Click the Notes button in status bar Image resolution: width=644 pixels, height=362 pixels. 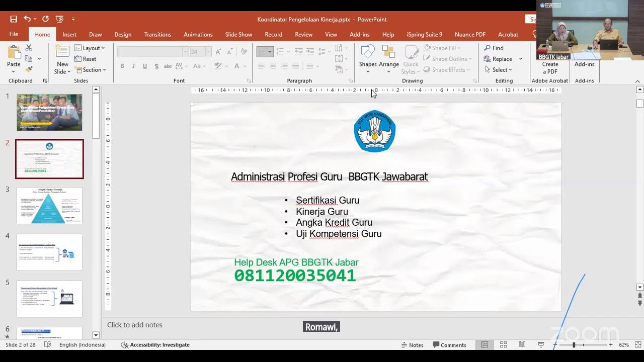pyautogui.click(x=412, y=345)
